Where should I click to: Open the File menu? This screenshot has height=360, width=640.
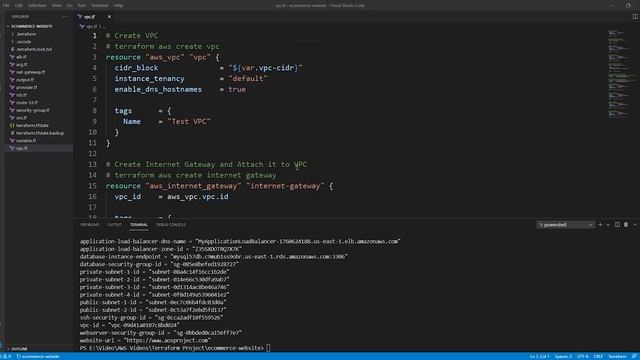tap(6, 5)
